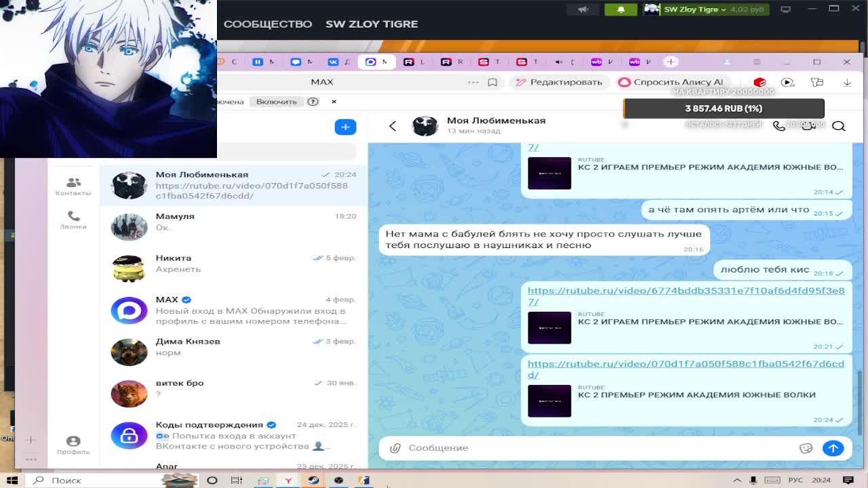Viewport: 868px width, 488px height.
Task: Click the video thumbnail of the 20:21 message
Action: pyautogui.click(x=549, y=327)
